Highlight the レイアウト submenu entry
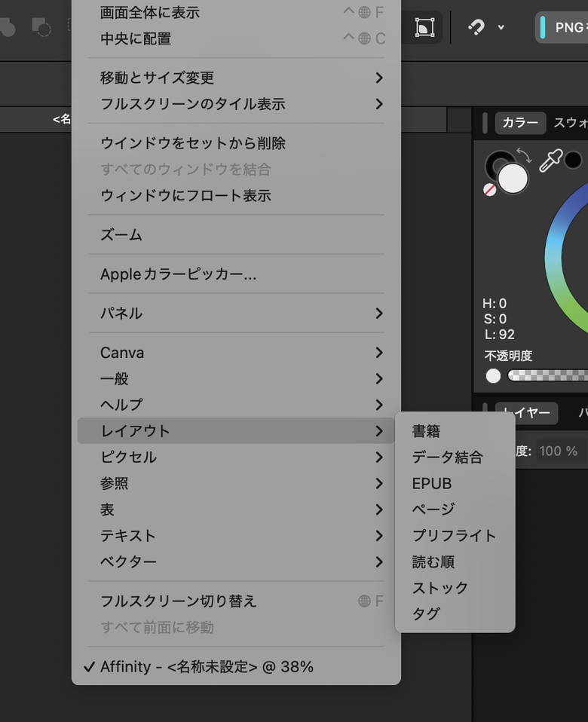This screenshot has height=722, width=588. pyautogui.click(x=236, y=431)
